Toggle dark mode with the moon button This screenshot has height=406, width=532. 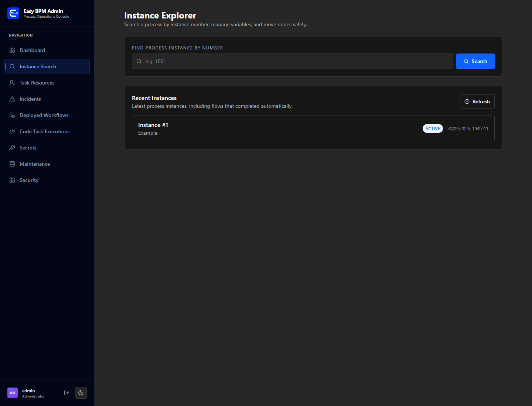click(x=81, y=393)
